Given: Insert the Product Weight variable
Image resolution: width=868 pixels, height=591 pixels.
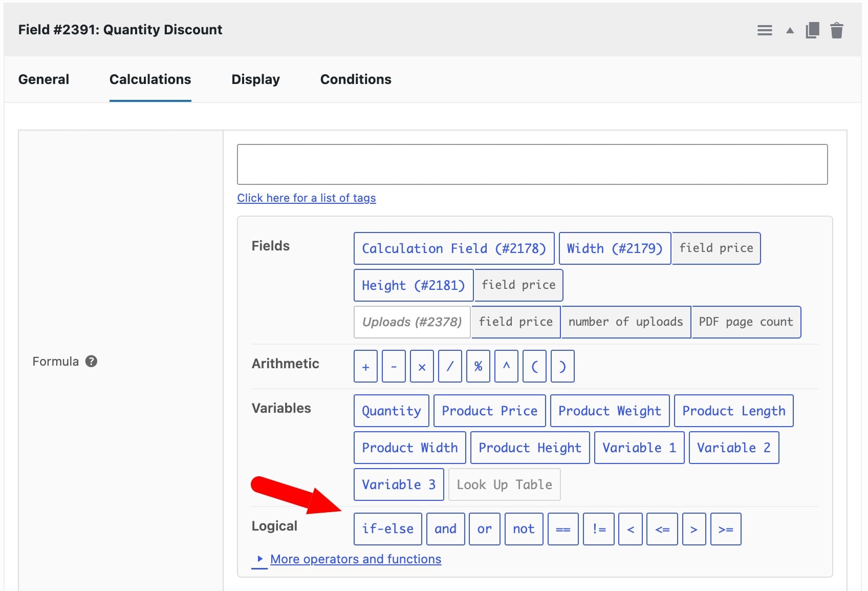Looking at the screenshot, I should tap(610, 411).
